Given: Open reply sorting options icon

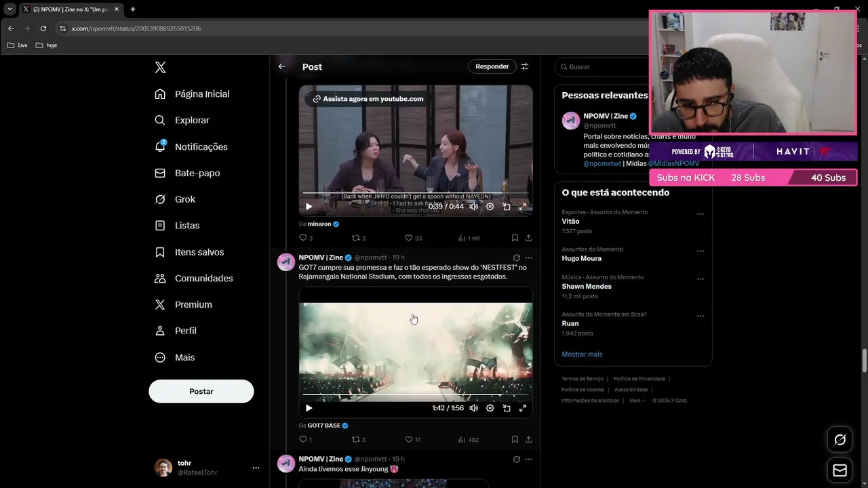Looking at the screenshot, I should (525, 66).
